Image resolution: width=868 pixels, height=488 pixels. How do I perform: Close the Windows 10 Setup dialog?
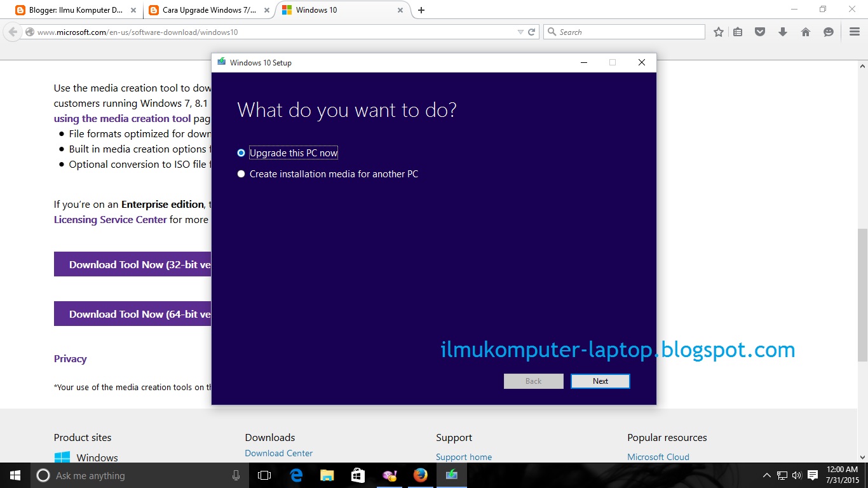[642, 62]
